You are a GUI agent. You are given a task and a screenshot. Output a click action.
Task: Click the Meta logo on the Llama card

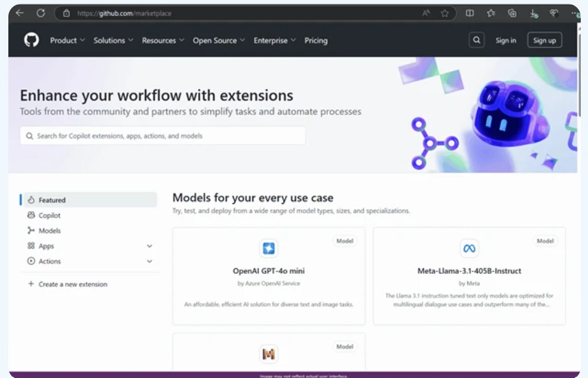pos(469,249)
